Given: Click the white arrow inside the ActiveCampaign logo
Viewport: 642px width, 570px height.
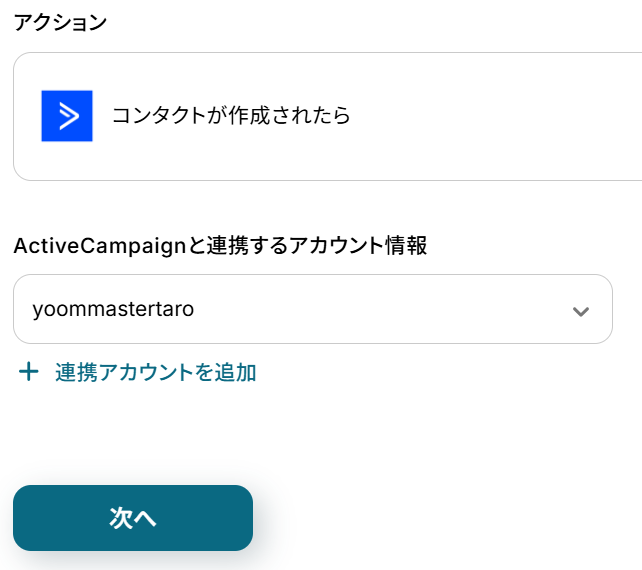Looking at the screenshot, I should click(x=68, y=116).
